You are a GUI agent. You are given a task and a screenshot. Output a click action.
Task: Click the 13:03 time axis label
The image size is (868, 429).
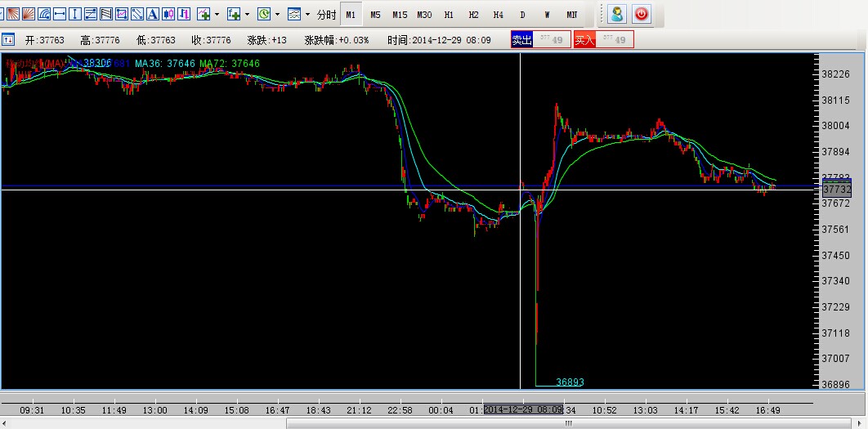646,410
